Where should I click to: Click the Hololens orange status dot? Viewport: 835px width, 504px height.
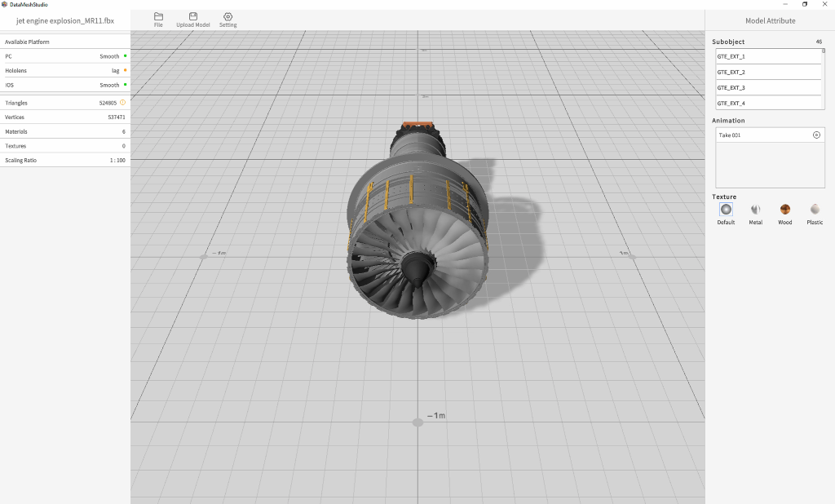pyautogui.click(x=125, y=70)
